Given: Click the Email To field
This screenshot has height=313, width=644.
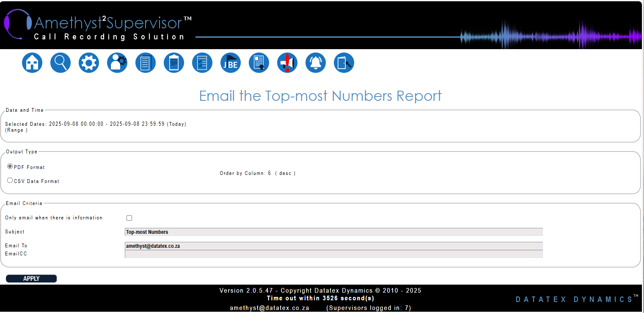Looking at the screenshot, I should (333, 246).
